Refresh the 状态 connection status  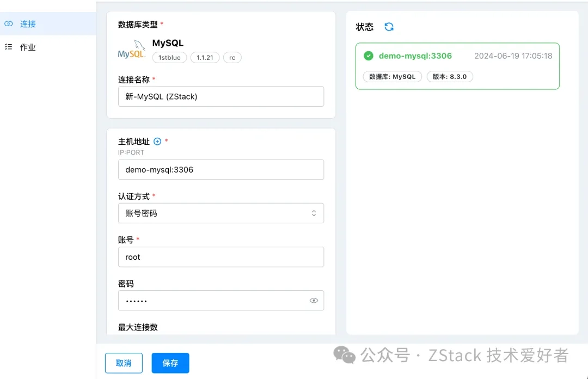pos(388,26)
